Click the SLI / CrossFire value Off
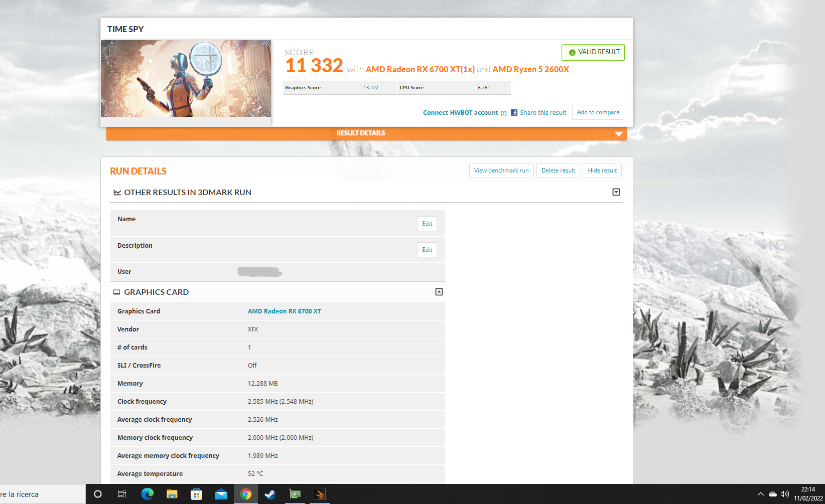825x504 pixels. pos(252,366)
